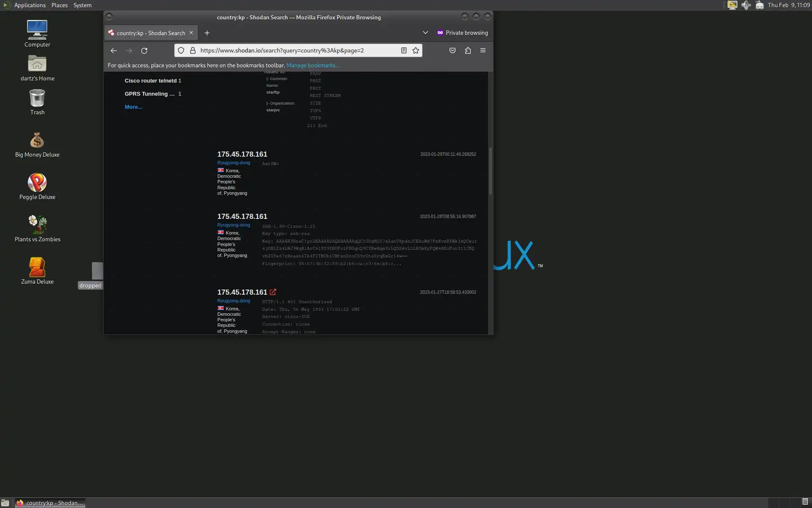Open new tab with plus button
Viewport: 812px width, 508px height.
[x=207, y=33]
